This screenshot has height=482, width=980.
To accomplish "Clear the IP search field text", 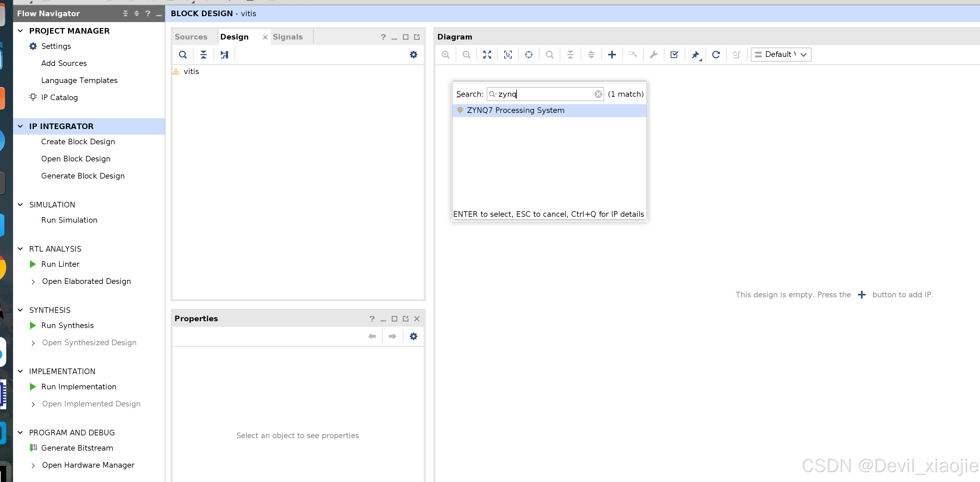I will 598,94.
